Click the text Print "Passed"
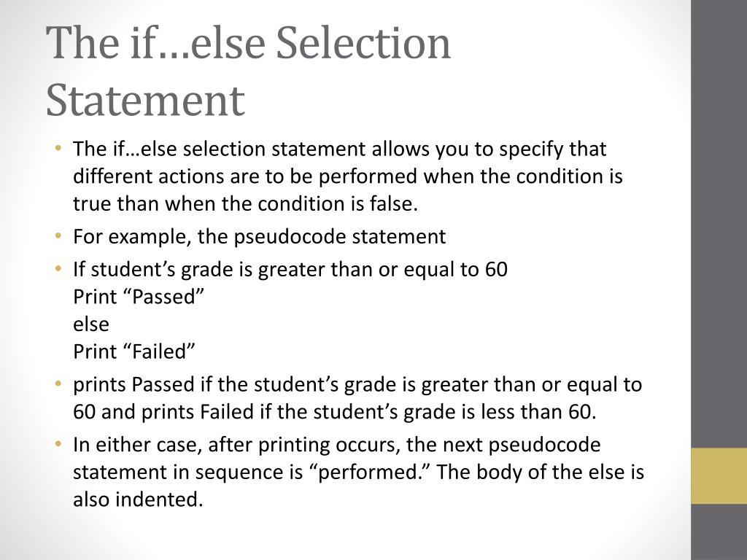This screenshot has height=560, width=747. (139, 297)
